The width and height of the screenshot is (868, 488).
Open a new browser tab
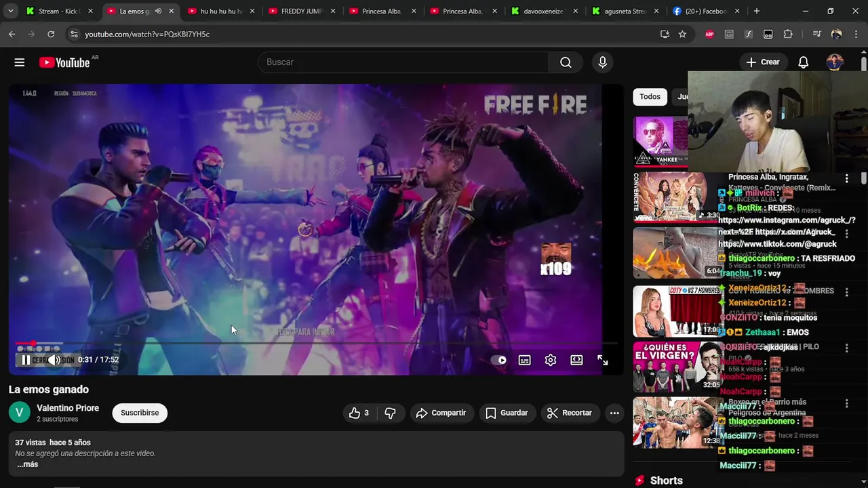tap(757, 11)
